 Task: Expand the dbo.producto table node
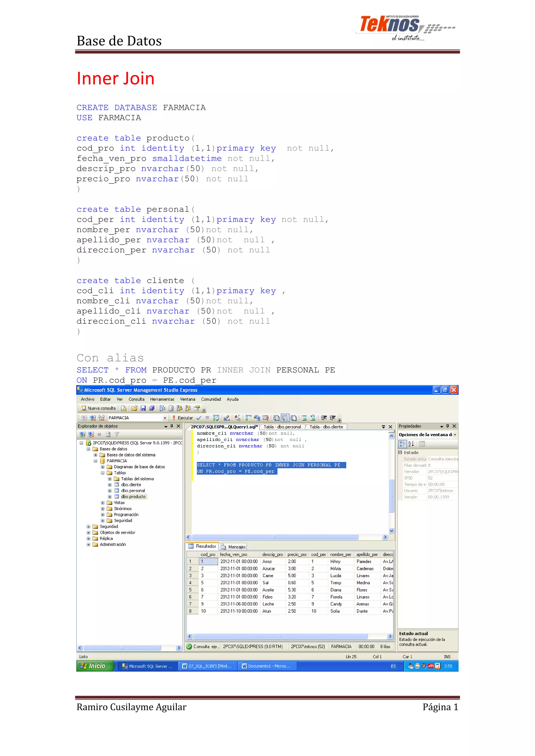point(110,497)
